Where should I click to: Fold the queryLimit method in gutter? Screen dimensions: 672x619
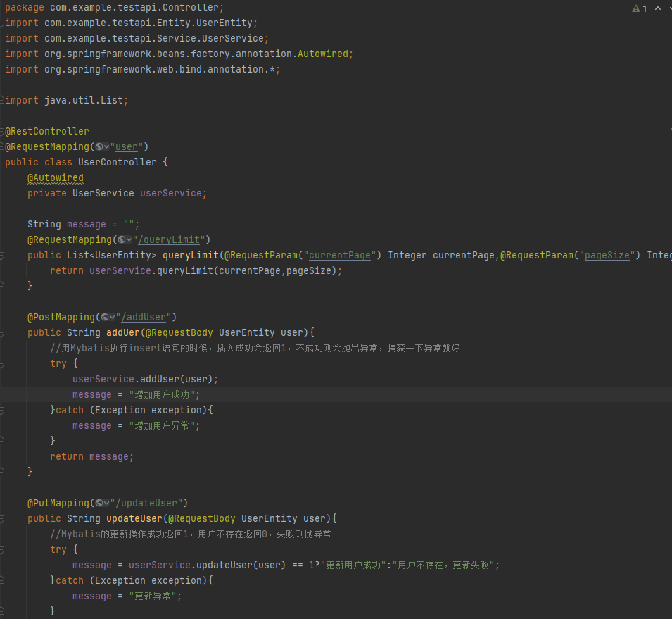point(3,255)
